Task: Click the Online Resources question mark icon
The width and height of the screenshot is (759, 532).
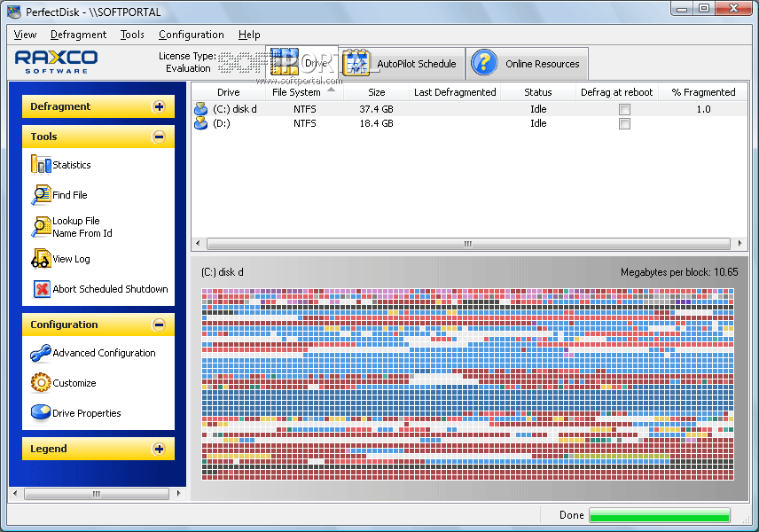Action: [x=484, y=63]
